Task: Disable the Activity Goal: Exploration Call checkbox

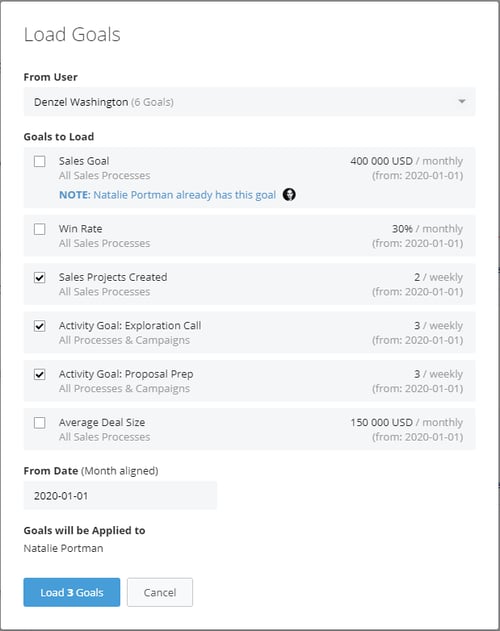Action: point(39,326)
